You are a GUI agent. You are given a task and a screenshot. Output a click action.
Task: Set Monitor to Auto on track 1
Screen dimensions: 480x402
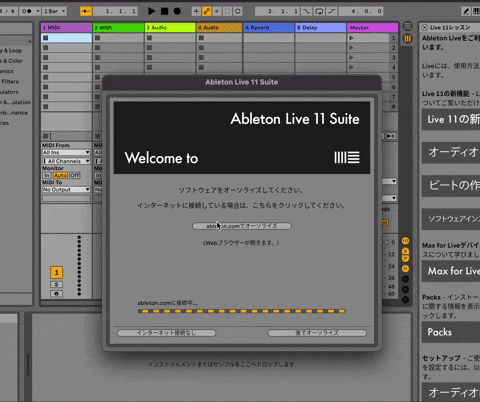click(60, 175)
